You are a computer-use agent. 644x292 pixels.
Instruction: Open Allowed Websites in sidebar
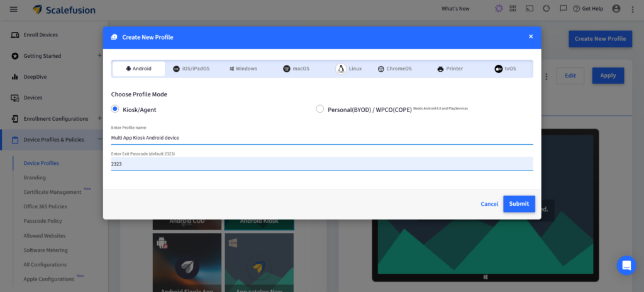click(x=45, y=235)
